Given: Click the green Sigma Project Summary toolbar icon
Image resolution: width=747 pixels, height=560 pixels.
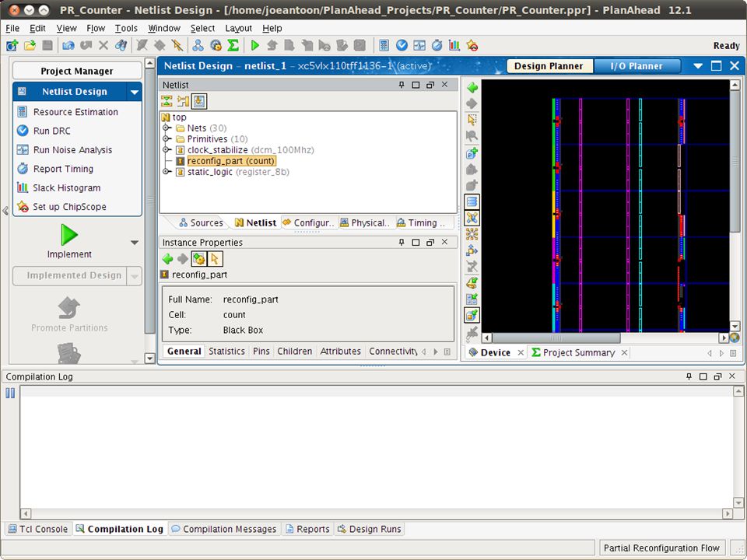Looking at the screenshot, I should pos(233,46).
